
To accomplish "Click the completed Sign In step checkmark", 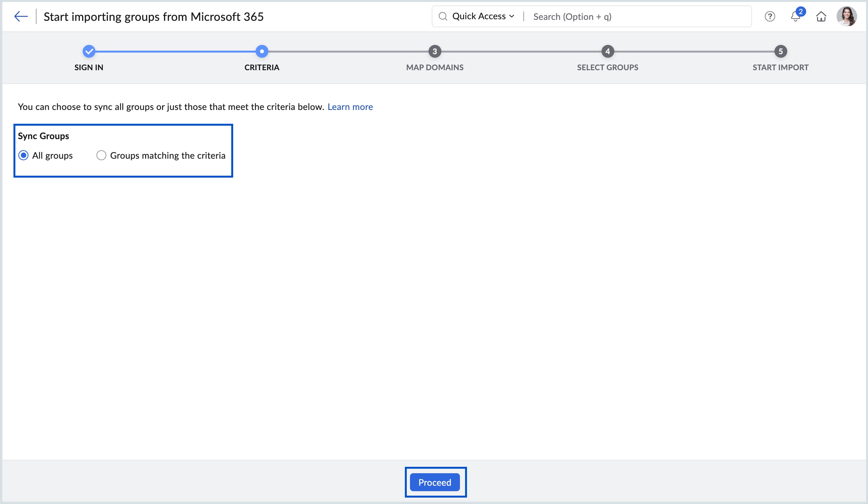I will [89, 52].
